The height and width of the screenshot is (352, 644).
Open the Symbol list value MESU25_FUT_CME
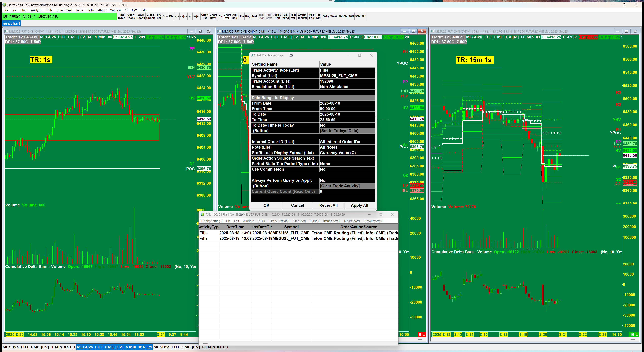(x=347, y=76)
